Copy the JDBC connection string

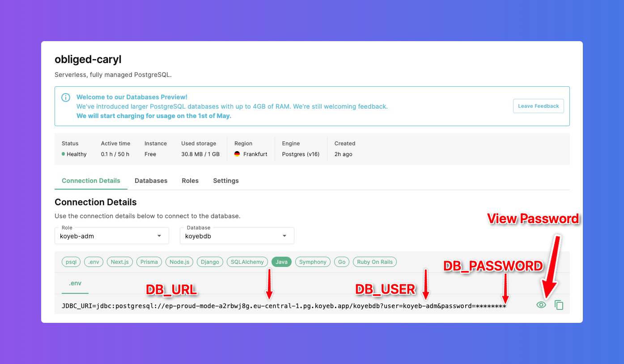point(559,305)
